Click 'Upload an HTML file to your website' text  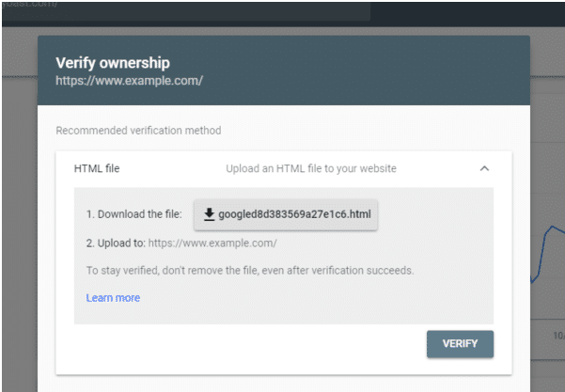tap(311, 168)
